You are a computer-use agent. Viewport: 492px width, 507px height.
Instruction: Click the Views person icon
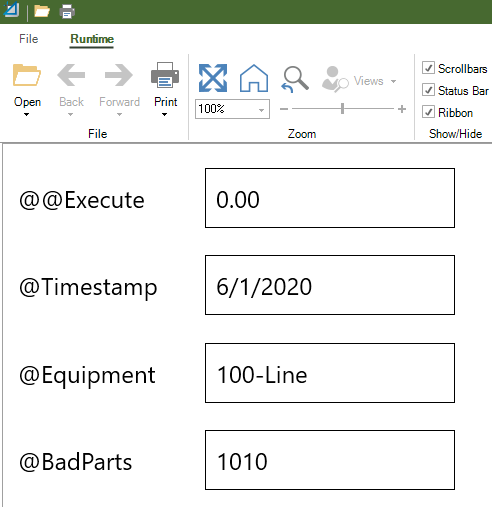(x=334, y=79)
